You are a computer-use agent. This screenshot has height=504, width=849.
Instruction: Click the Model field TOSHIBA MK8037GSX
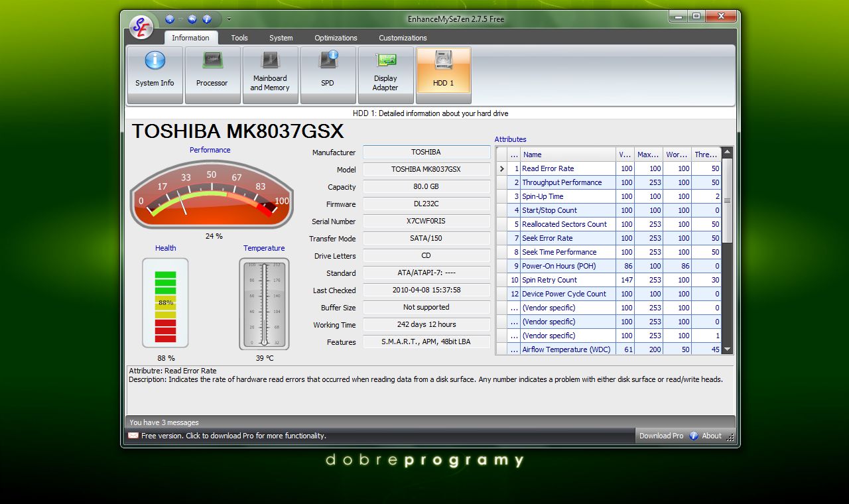(426, 169)
